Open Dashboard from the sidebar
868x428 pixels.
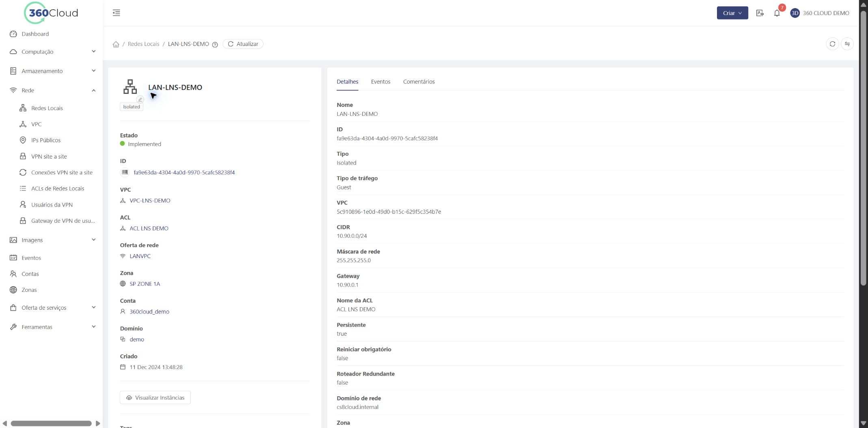[x=35, y=34]
